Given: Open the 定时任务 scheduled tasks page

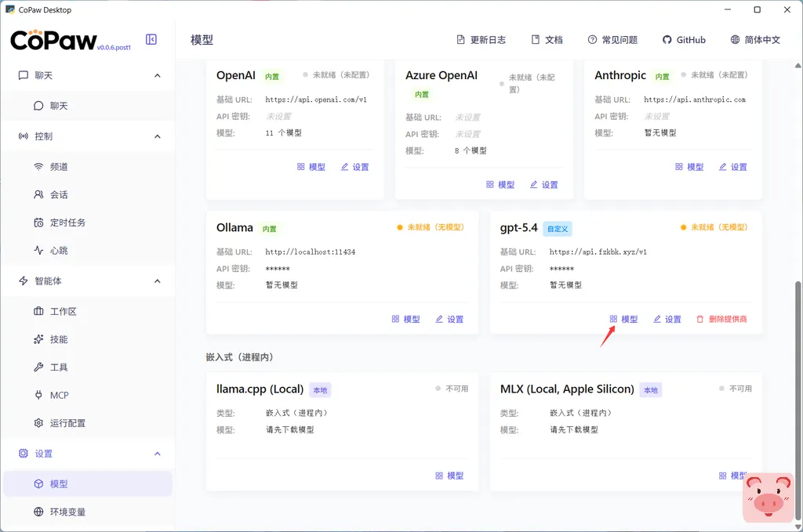Looking at the screenshot, I should coord(88,223).
